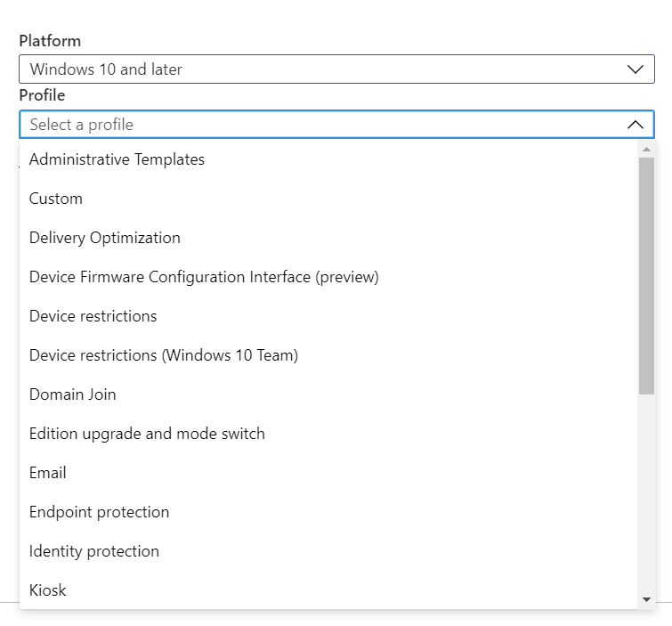Choose the Endpoint protection profile
Screen dimensions: 672x626
point(99,512)
